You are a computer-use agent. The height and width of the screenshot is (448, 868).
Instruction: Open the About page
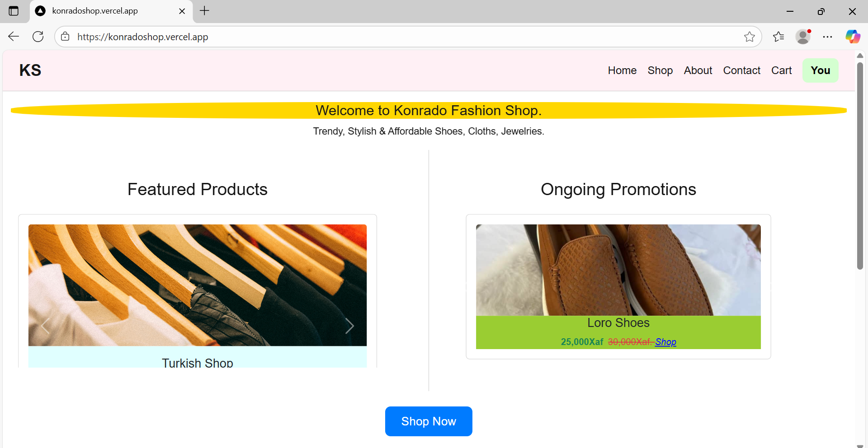click(698, 70)
